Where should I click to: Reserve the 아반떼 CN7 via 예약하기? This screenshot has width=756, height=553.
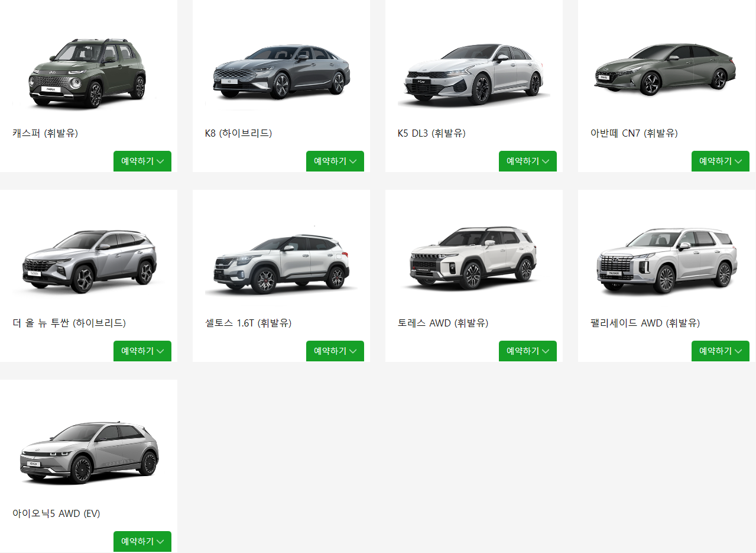coord(721,161)
